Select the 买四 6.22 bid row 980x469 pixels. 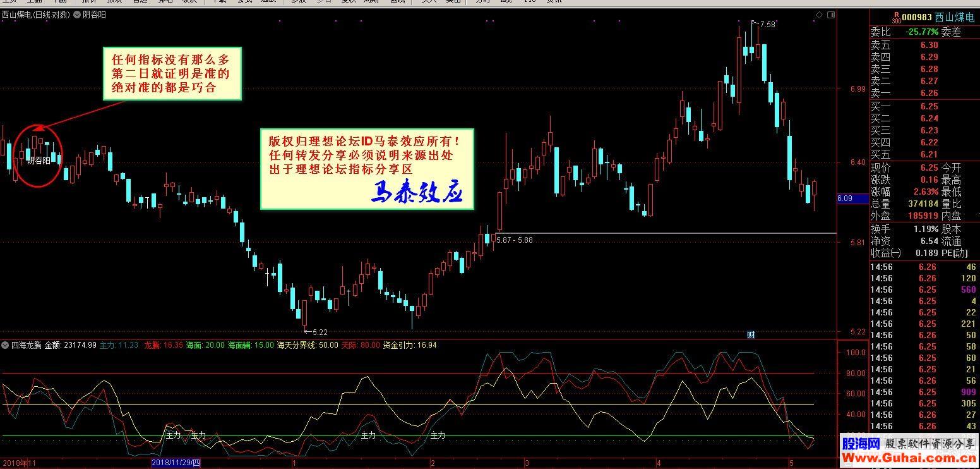click(x=924, y=142)
